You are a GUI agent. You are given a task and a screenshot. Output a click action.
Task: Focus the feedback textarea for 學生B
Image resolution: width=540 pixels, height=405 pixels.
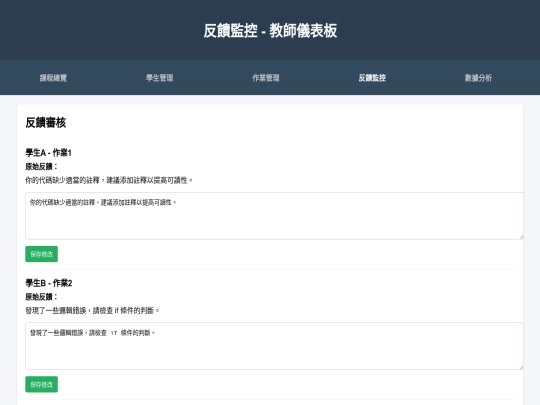tap(274, 346)
